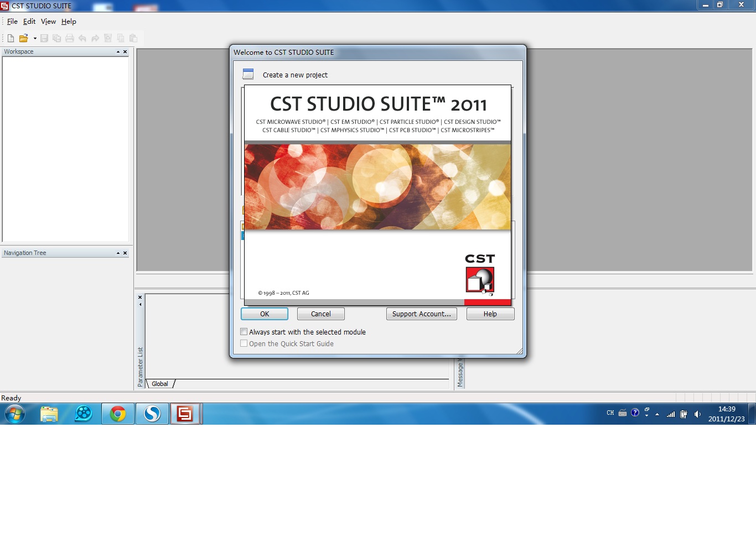Open Google Chrome from the taskbar
This screenshot has width=756, height=553.
(x=118, y=414)
